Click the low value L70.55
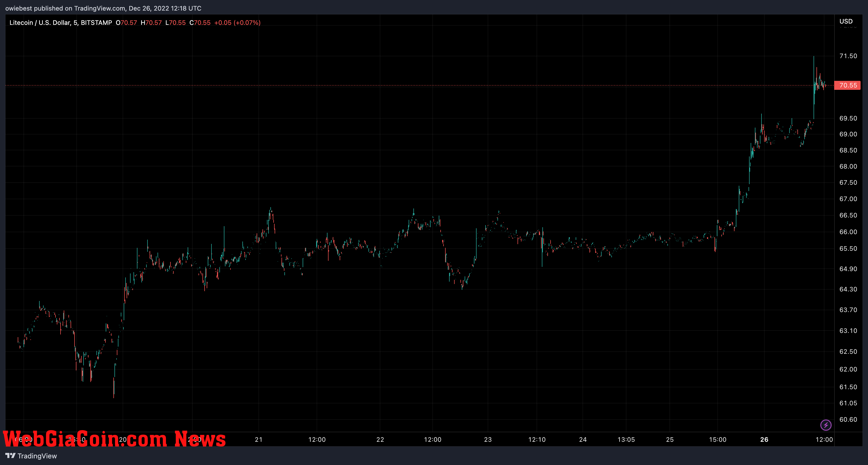This screenshot has height=465, width=868. [176, 22]
